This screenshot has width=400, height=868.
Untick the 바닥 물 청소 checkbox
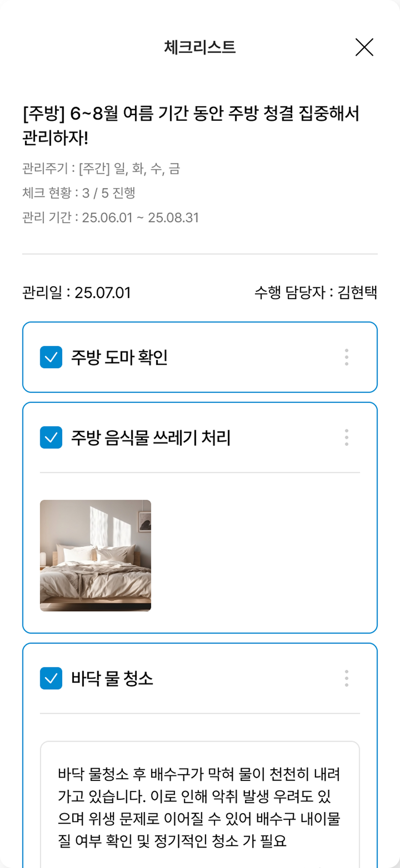[x=51, y=678]
